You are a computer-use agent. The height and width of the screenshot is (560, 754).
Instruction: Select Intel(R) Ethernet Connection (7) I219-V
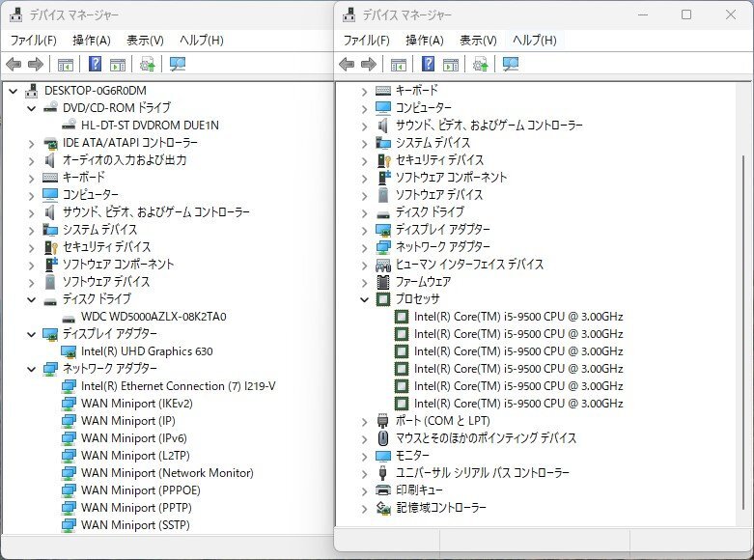point(178,386)
